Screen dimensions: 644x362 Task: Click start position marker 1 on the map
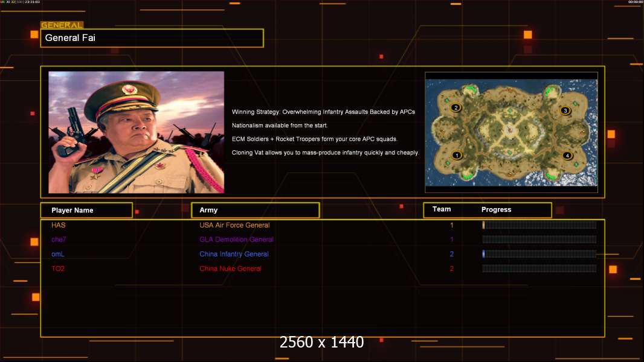(x=456, y=156)
